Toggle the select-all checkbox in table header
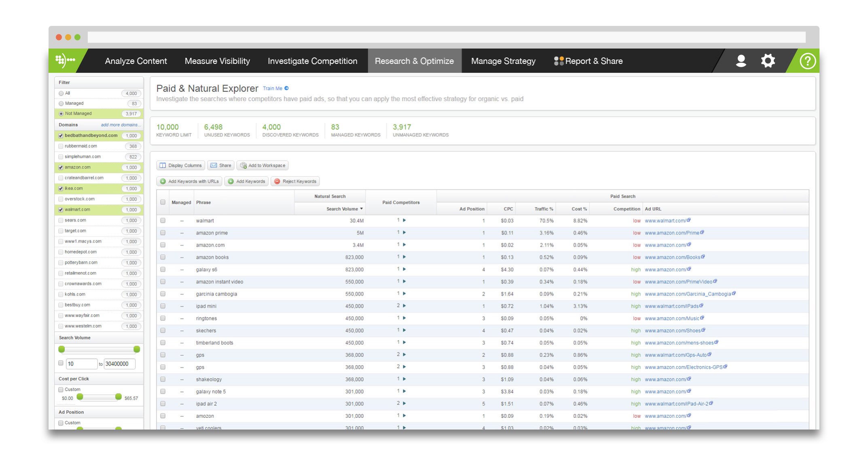 pos(163,202)
